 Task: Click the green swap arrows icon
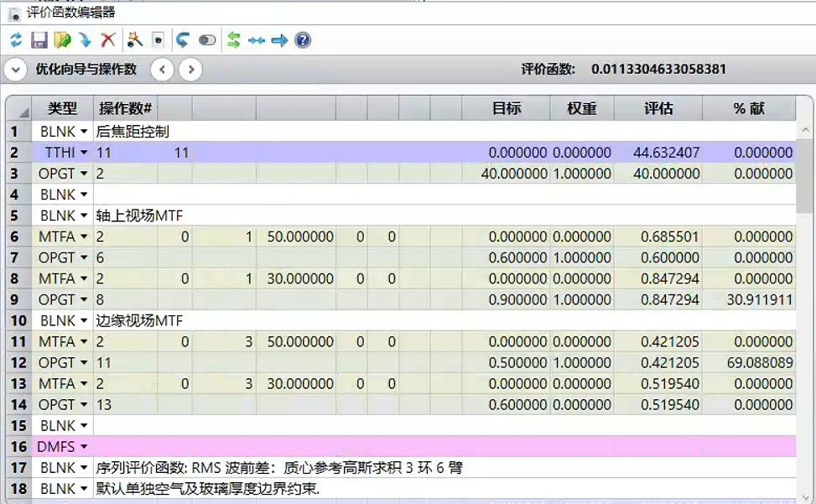click(234, 40)
